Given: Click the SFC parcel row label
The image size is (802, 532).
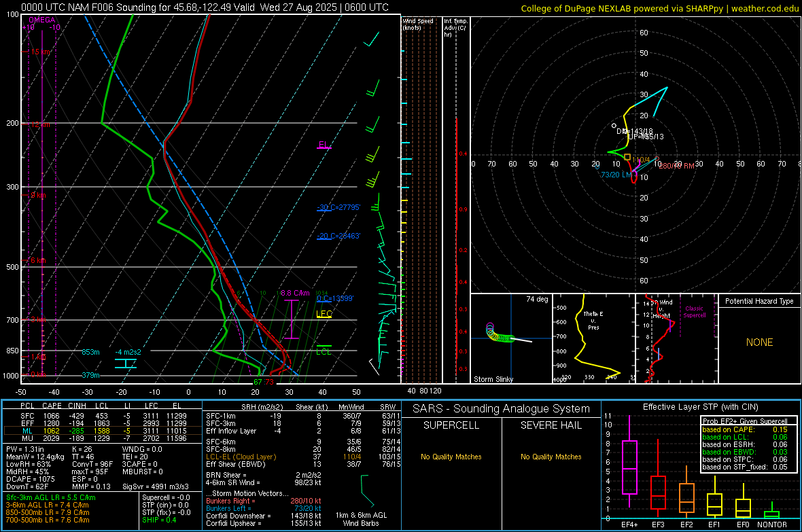Looking at the screenshot, I should pyautogui.click(x=27, y=416).
